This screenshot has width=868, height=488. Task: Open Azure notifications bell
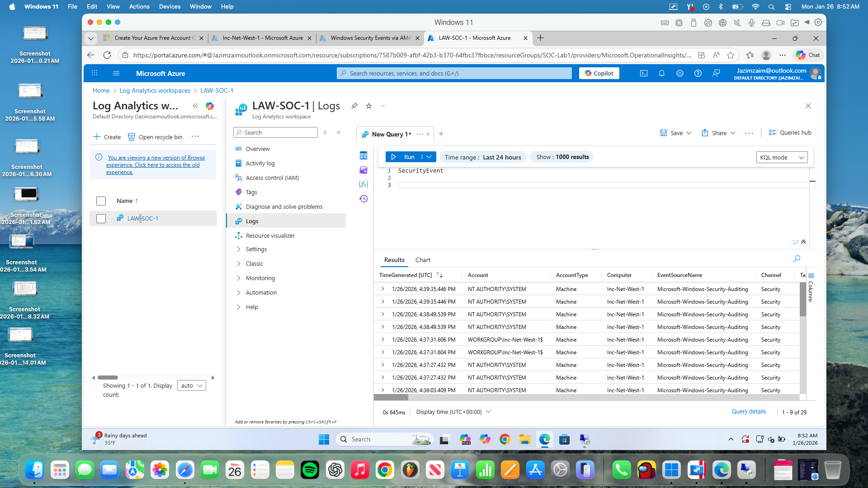(x=661, y=73)
